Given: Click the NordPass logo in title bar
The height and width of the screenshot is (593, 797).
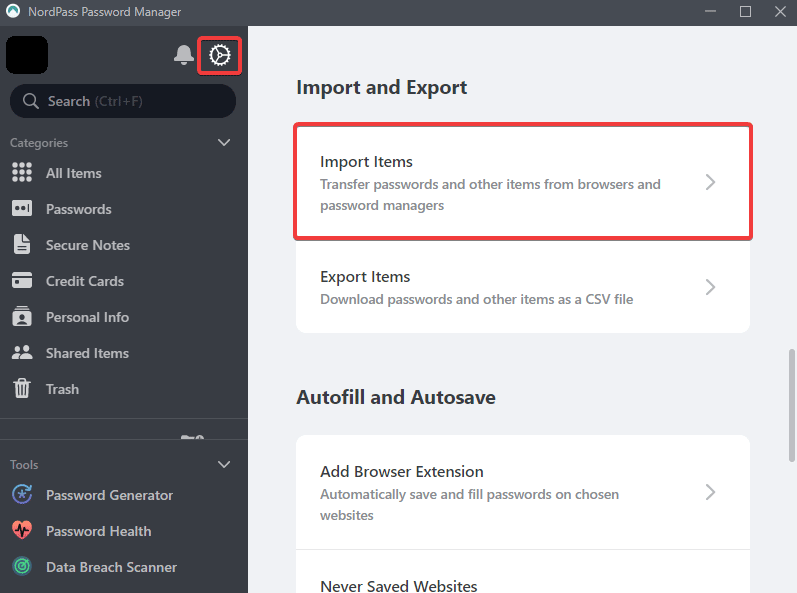Looking at the screenshot, I should (x=13, y=11).
